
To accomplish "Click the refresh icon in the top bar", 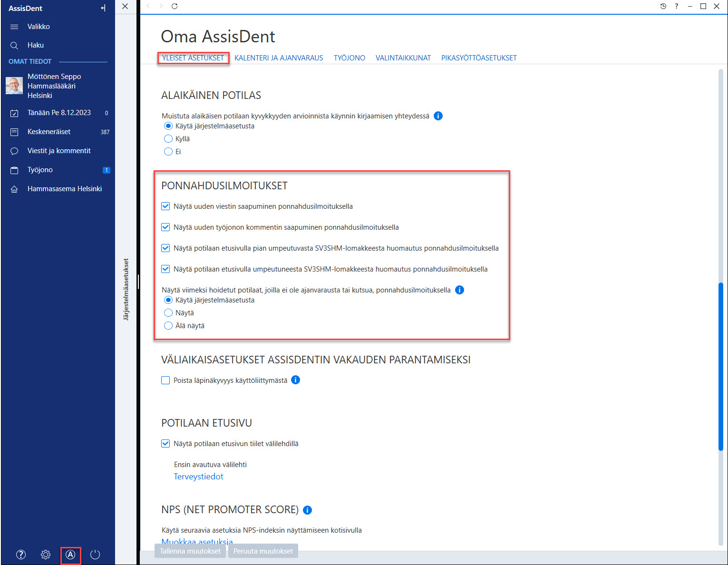I will [175, 6].
